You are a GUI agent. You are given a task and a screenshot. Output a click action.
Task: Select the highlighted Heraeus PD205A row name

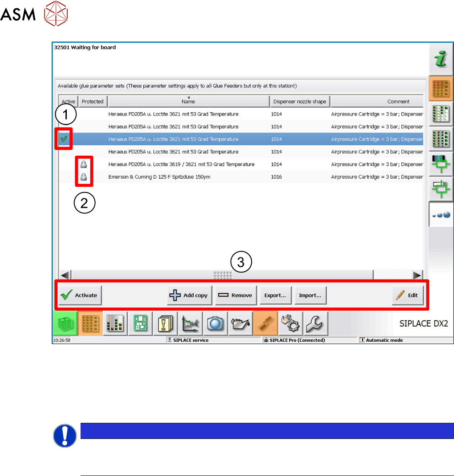point(173,139)
